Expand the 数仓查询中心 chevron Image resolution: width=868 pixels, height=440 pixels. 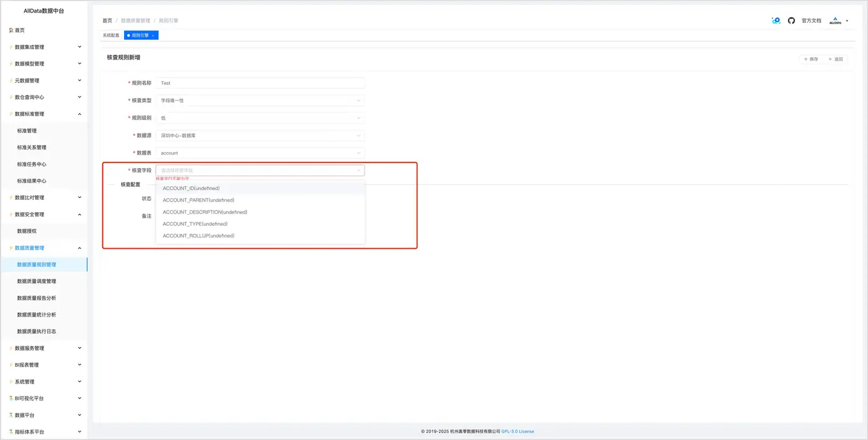click(79, 97)
